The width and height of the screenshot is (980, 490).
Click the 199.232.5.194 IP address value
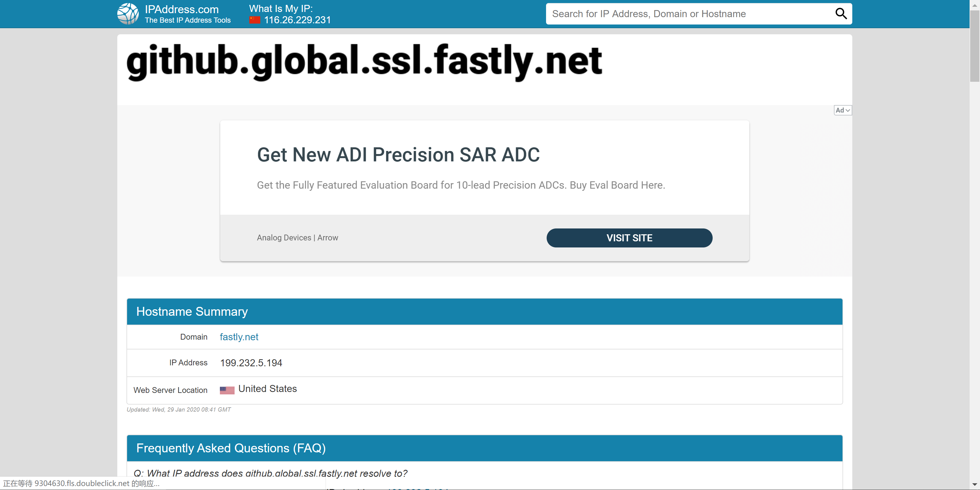click(x=251, y=363)
